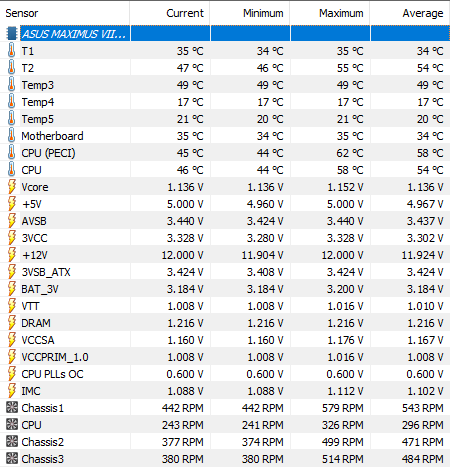This screenshot has width=450, height=467.
Task: Click the thermometer icon for CPU (PECI)
Action: pos(11,153)
